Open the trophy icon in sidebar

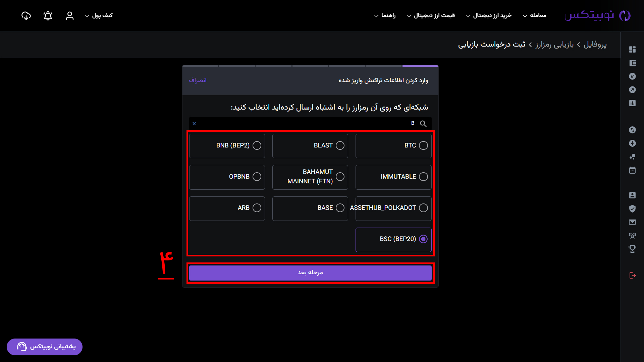coord(632,249)
